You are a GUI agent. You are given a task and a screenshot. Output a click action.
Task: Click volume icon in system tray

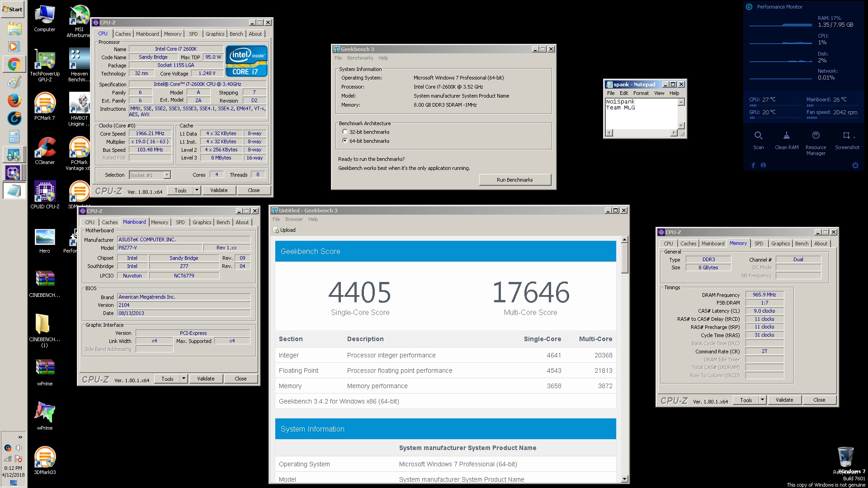[x=19, y=448]
